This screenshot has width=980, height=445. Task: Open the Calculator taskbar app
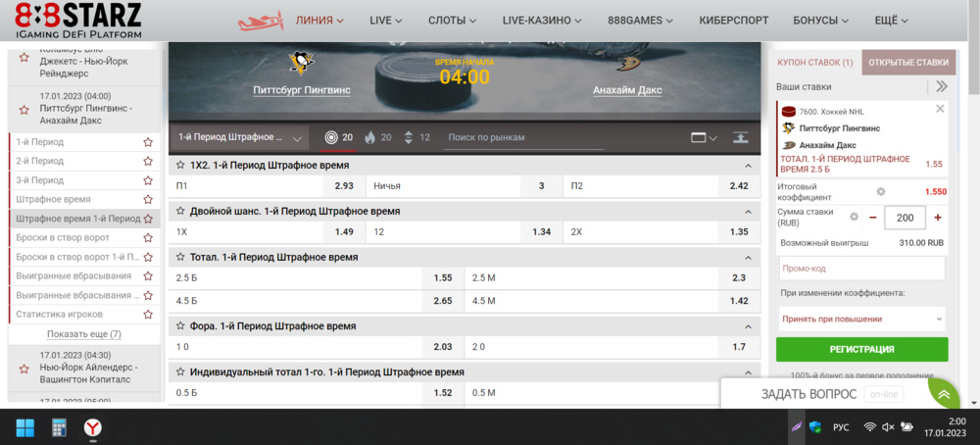60,428
